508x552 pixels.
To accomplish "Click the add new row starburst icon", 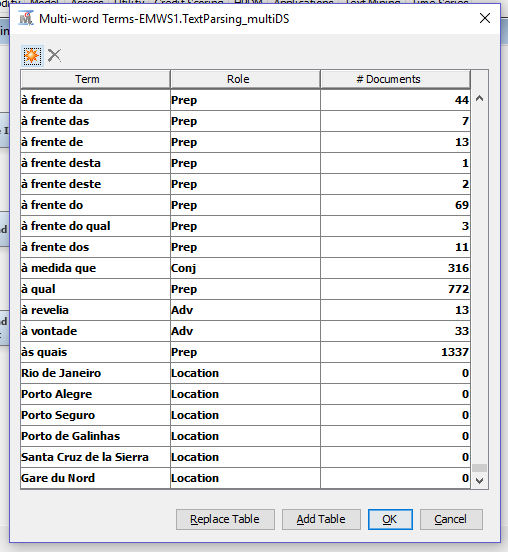I will (32, 56).
